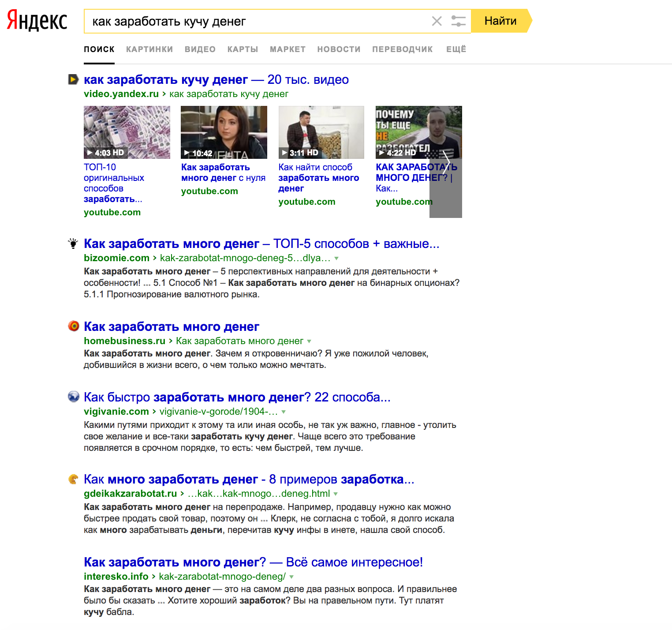Open 'ТОП-10 оригинальных способов' video title
The height and width of the screenshot is (630, 672).
(114, 183)
